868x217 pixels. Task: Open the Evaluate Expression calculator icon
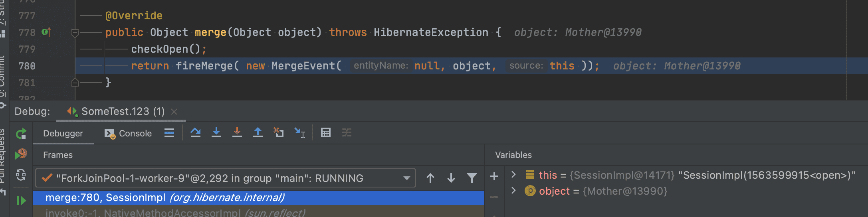[x=326, y=133]
